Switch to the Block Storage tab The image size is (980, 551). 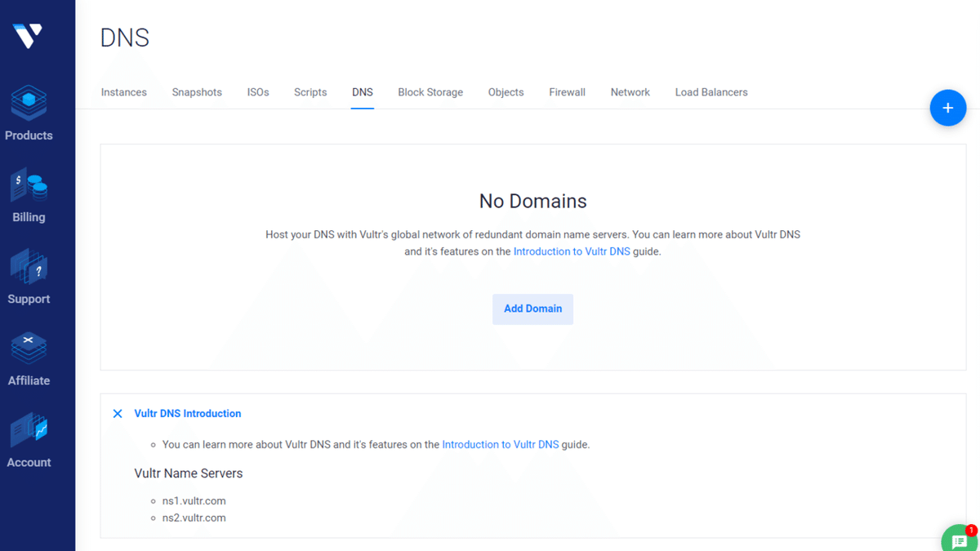click(x=430, y=92)
